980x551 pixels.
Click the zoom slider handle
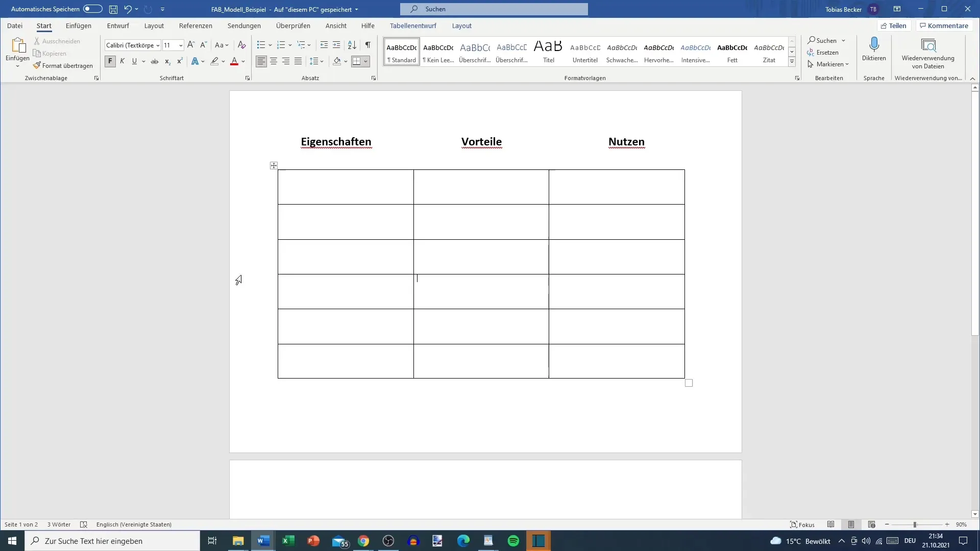tap(915, 524)
